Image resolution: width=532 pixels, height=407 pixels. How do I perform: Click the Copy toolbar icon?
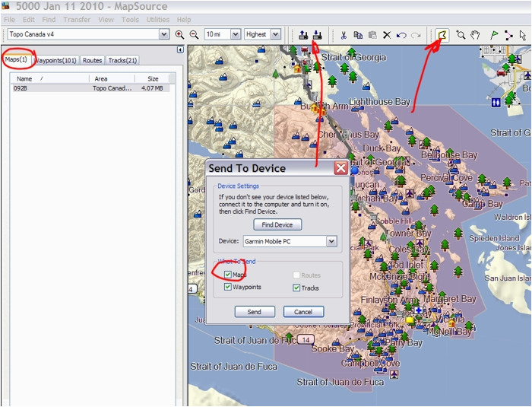click(358, 35)
